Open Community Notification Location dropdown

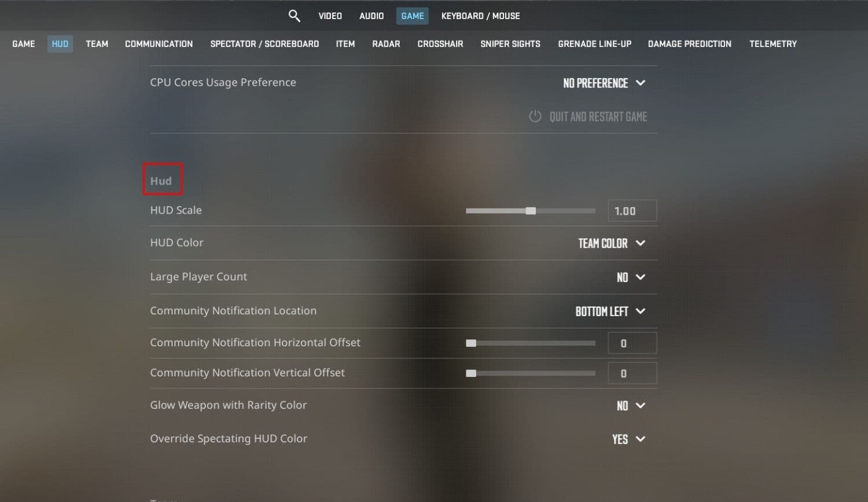tap(610, 312)
